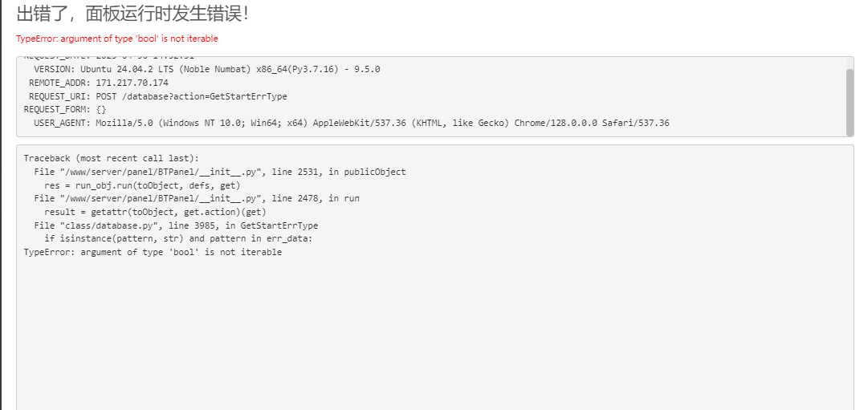Select the IP address 171.217.70.174
This screenshot has height=410, width=868.
click(132, 83)
